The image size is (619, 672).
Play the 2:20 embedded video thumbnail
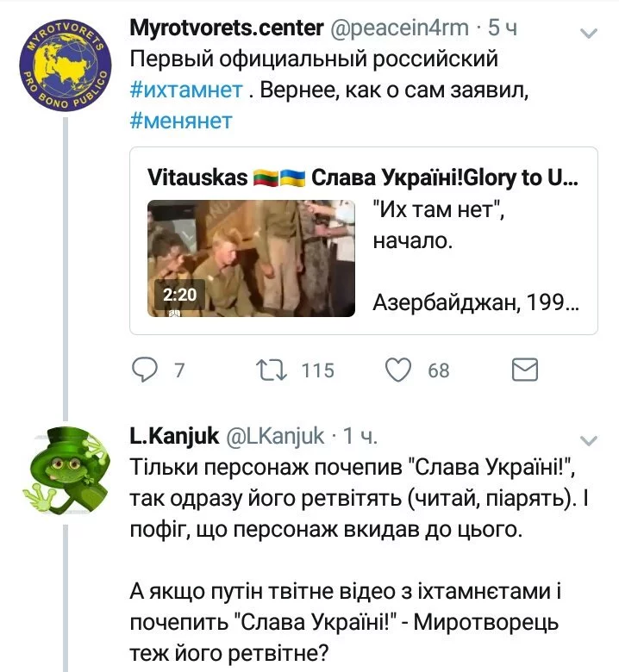point(251,258)
